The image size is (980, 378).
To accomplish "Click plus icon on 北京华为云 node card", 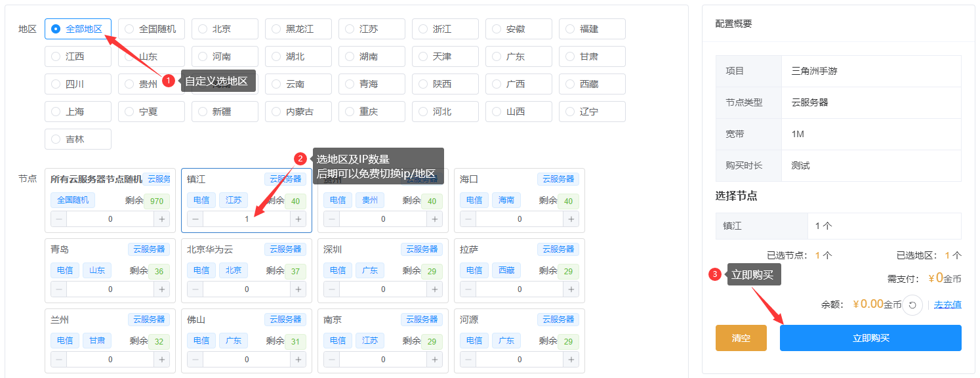I will click(298, 289).
